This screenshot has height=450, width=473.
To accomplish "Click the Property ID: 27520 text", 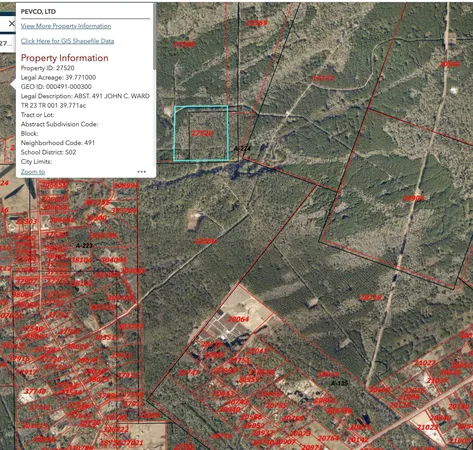I will coord(48,68).
